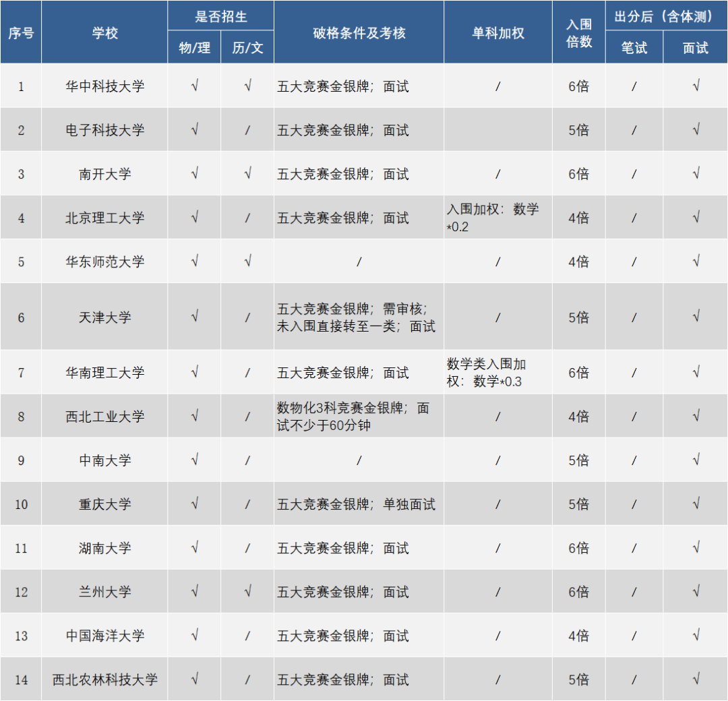The width and height of the screenshot is (728, 701).
Task: Select the 湖南大学 school cell
Action: pos(104,548)
